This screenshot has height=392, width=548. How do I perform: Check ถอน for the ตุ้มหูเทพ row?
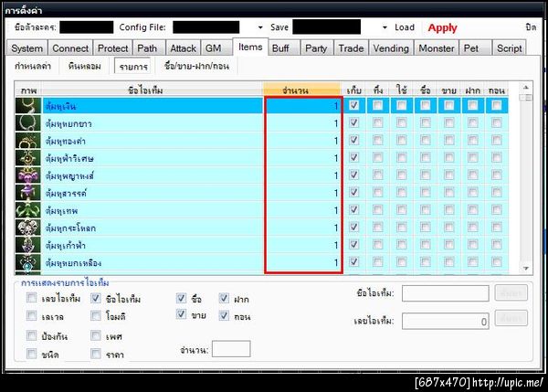497,209
